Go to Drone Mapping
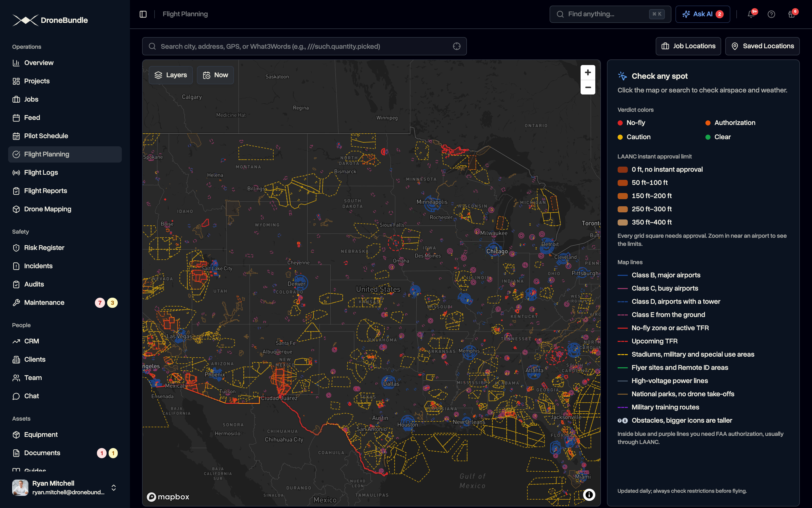The image size is (812, 508). coord(65,209)
